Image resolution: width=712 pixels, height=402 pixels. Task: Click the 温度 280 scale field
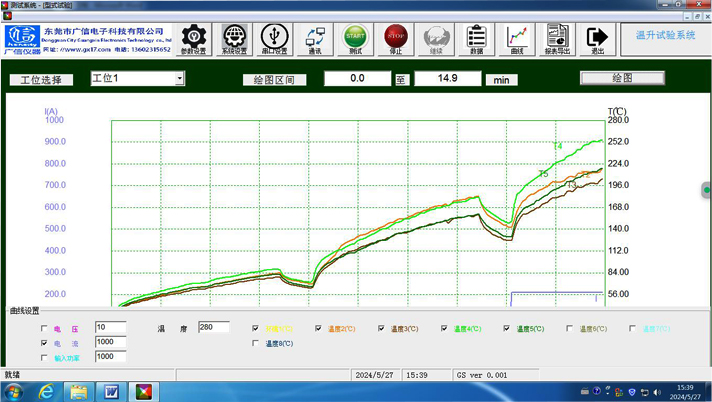[x=213, y=328]
